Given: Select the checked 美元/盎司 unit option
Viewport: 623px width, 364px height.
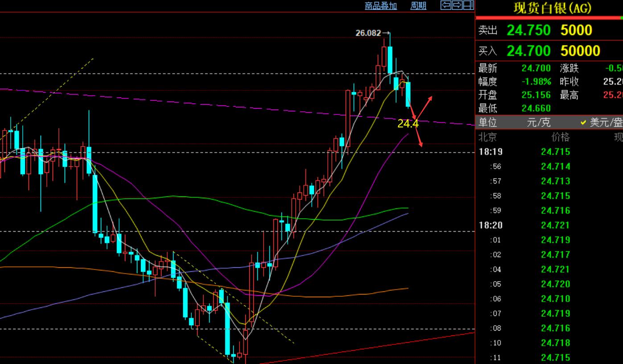Looking at the screenshot, I should pyautogui.click(x=602, y=122).
